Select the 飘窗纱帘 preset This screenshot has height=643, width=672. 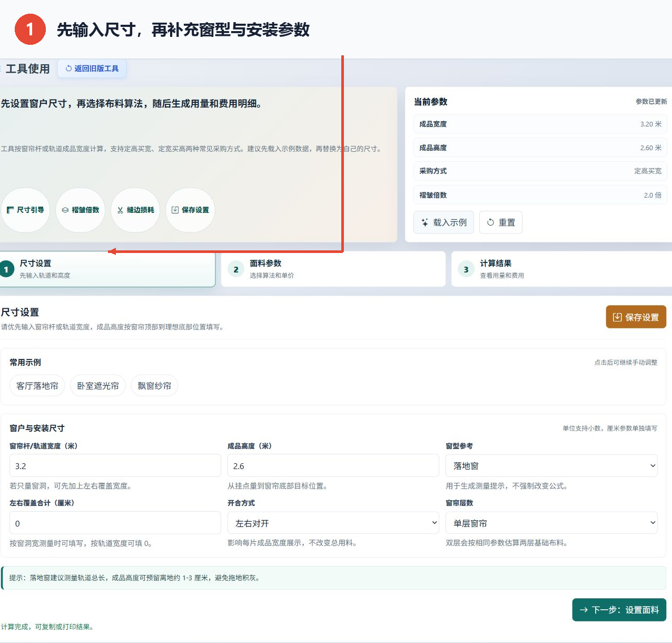point(154,386)
